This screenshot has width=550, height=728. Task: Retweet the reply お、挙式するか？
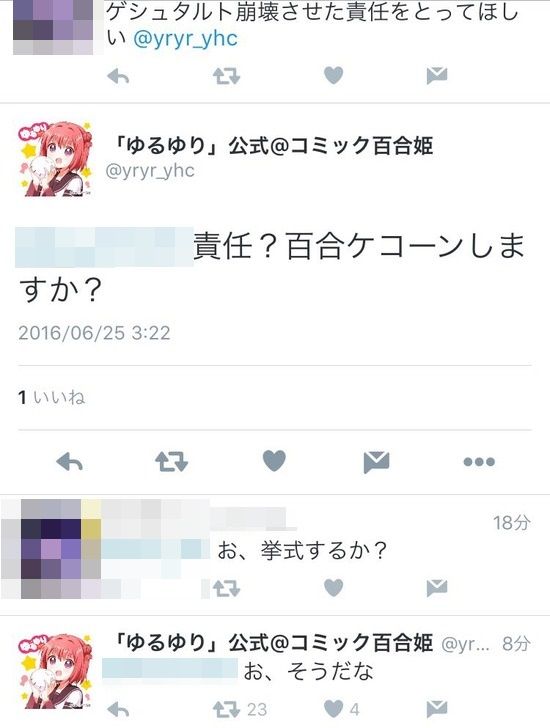[x=226, y=589]
